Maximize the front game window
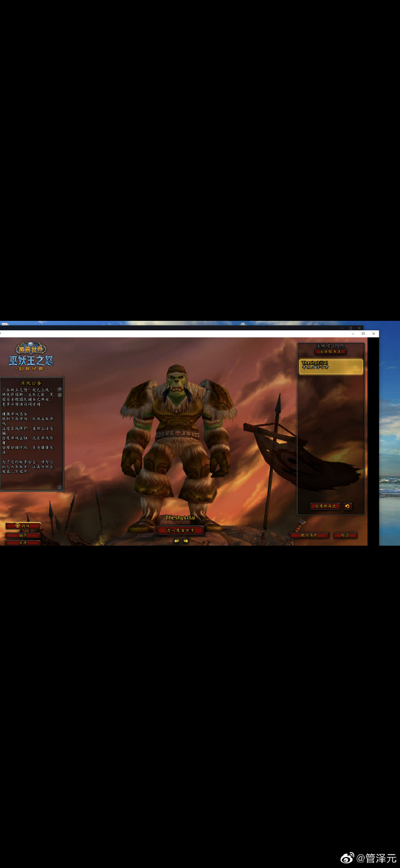The height and width of the screenshot is (868, 400). (363, 334)
